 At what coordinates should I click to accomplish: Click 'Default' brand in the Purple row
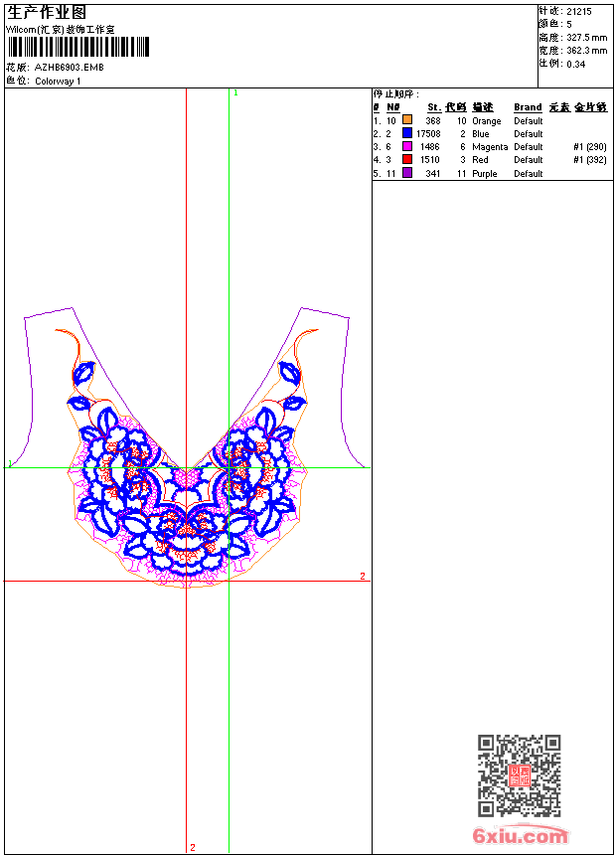click(x=529, y=174)
